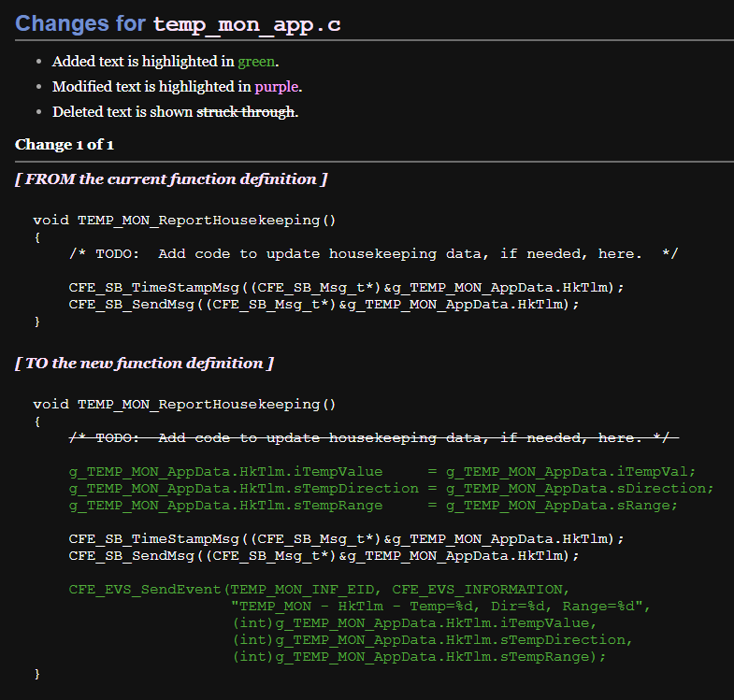The height and width of the screenshot is (700, 734).
Task: Click the struck-through TODO comment line
Action: click(373, 437)
